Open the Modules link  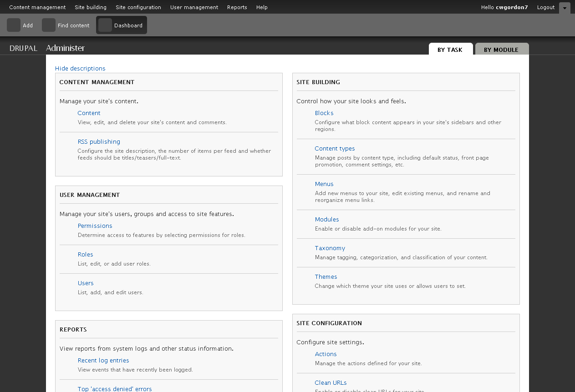click(327, 219)
